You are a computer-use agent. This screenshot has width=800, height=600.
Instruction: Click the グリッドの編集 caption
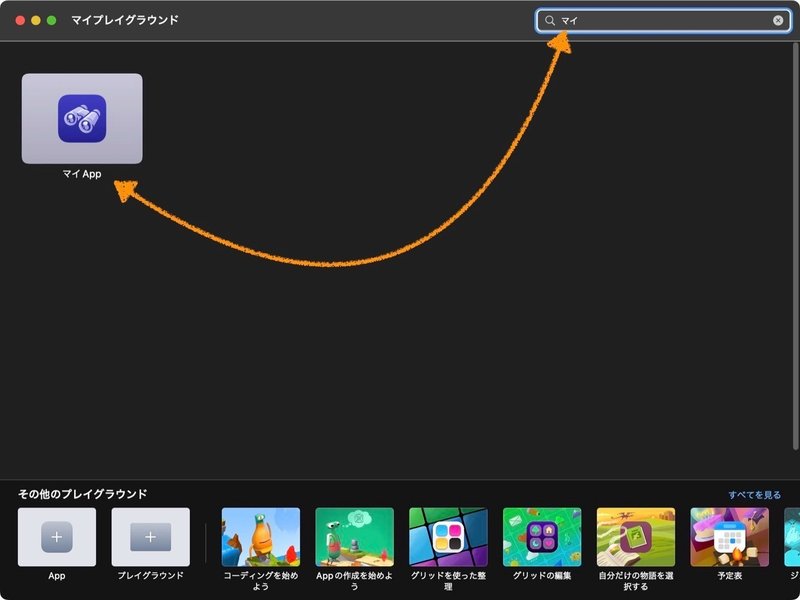point(542,576)
